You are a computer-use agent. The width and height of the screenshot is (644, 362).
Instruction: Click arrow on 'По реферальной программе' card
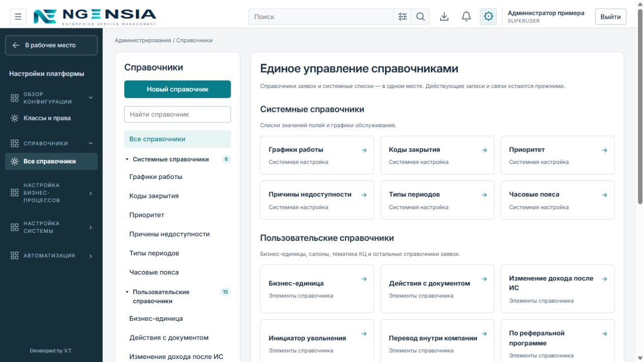pyautogui.click(x=604, y=334)
